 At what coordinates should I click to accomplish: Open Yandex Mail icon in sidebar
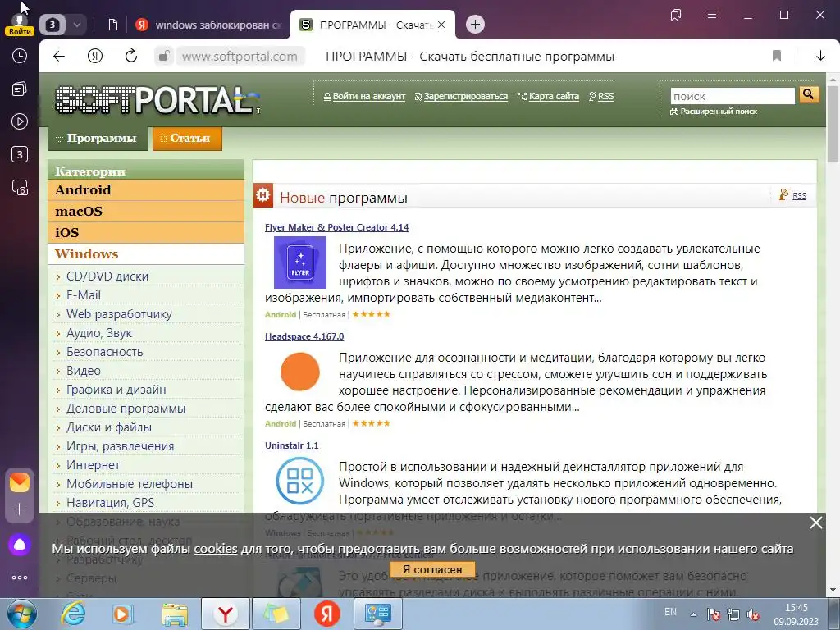click(x=20, y=482)
